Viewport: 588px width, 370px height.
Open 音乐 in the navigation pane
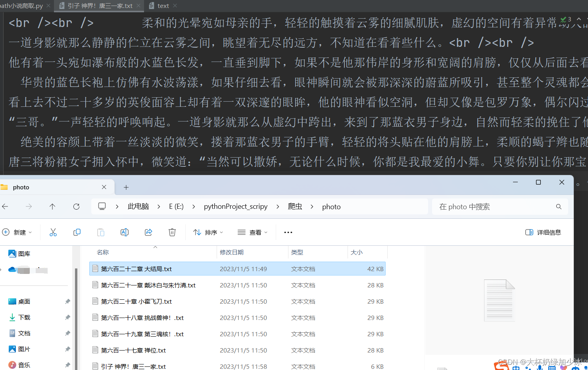[20, 365]
